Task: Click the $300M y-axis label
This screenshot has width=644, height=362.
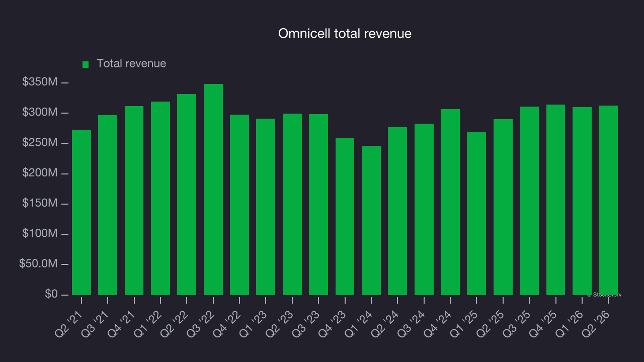Action: pyautogui.click(x=40, y=113)
